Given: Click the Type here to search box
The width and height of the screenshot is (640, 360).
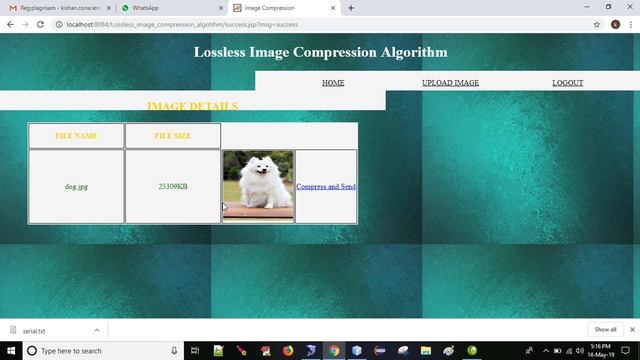Looking at the screenshot, I should pyautogui.click(x=102, y=351).
